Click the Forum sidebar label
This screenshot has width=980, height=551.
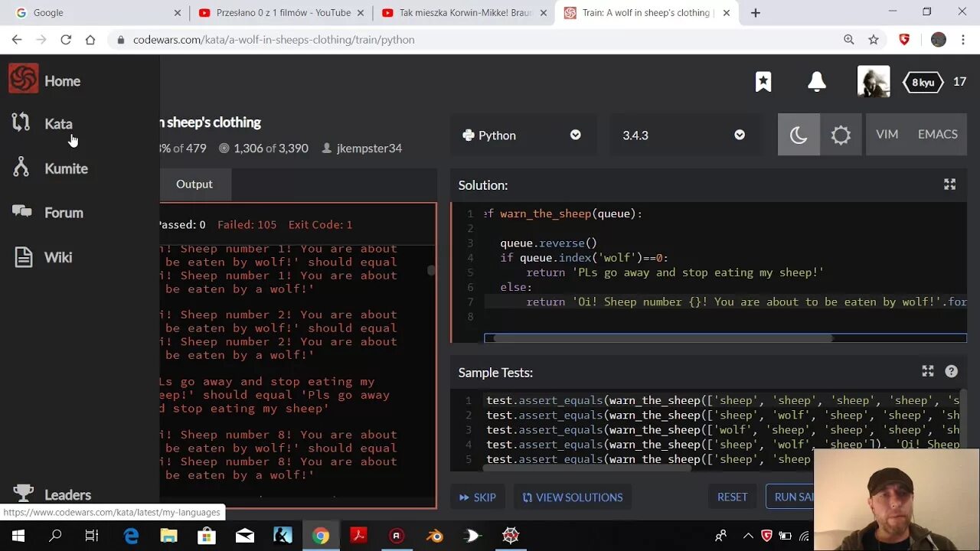64,213
